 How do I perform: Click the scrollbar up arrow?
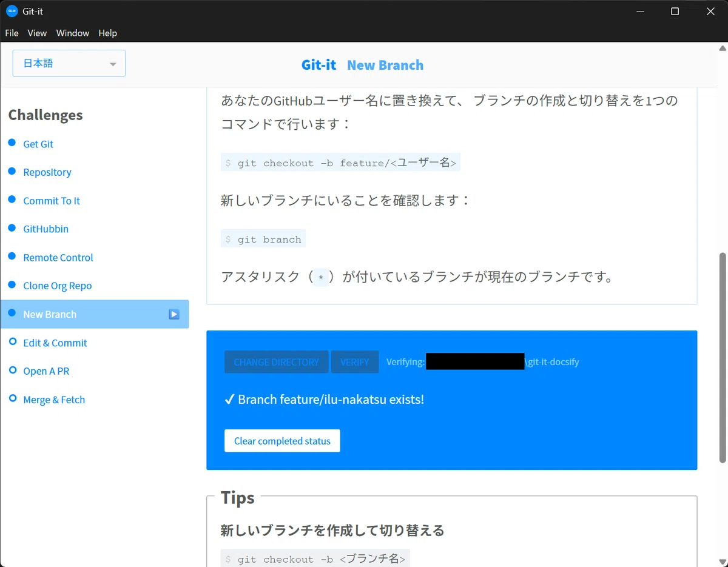coord(723,47)
